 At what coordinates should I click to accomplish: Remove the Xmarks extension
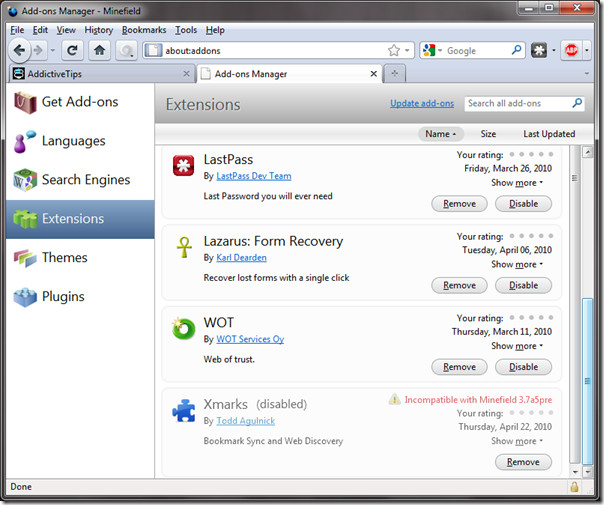coord(523,462)
